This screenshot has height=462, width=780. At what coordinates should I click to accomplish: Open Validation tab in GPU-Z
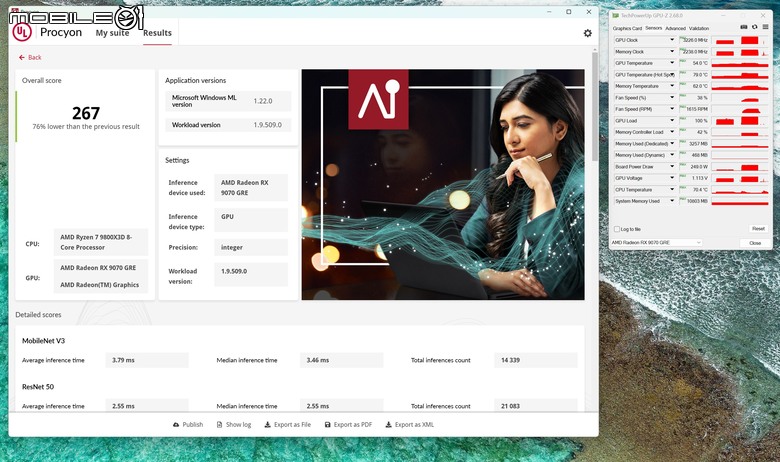(698, 28)
